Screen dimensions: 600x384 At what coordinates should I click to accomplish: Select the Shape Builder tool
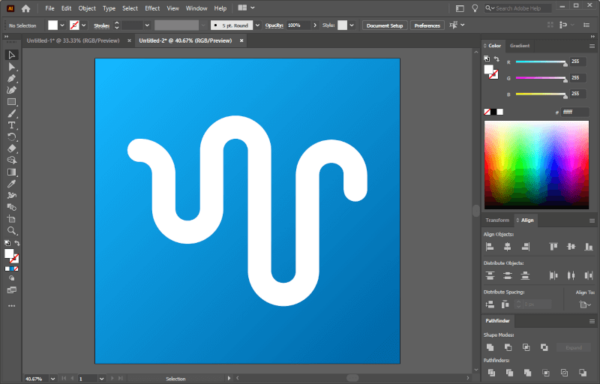pos(11,160)
